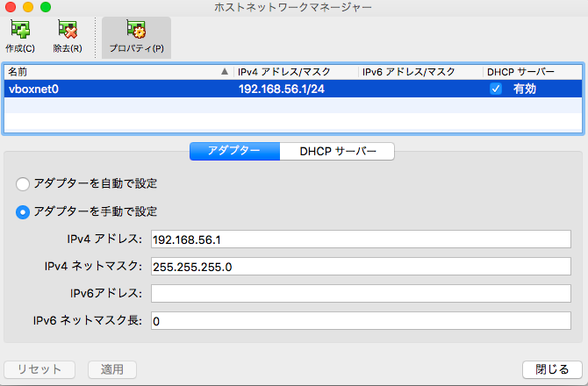588x386 pixels.
Task: Minimize the window with the yellow button
Action: pyautogui.click(x=28, y=7)
